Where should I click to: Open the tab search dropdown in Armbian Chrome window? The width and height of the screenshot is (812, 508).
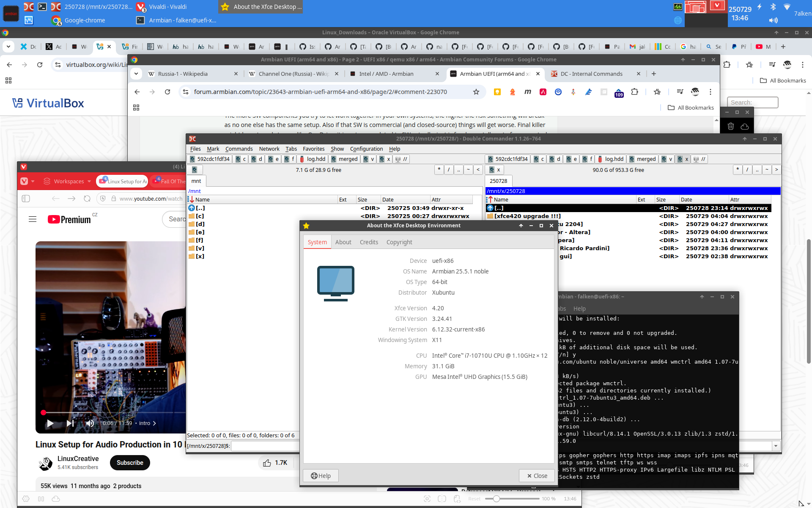click(136, 74)
